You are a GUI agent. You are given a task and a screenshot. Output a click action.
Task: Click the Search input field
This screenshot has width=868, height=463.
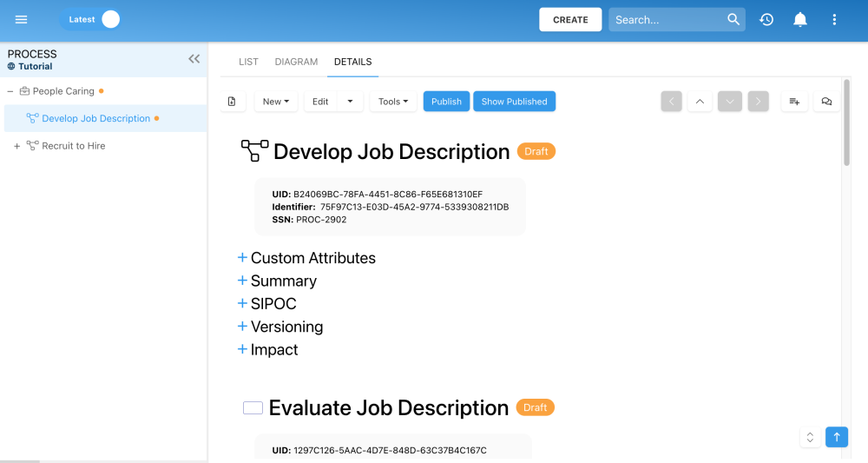click(667, 20)
